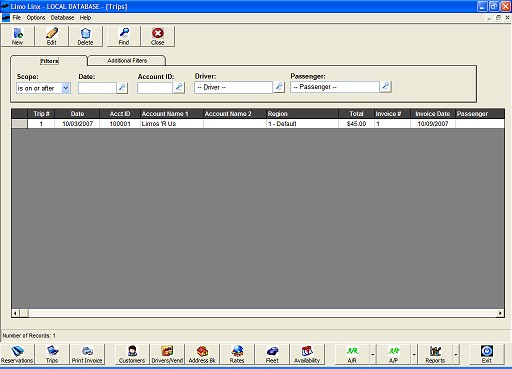
Task: Open Customers module
Action: (132, 354)
